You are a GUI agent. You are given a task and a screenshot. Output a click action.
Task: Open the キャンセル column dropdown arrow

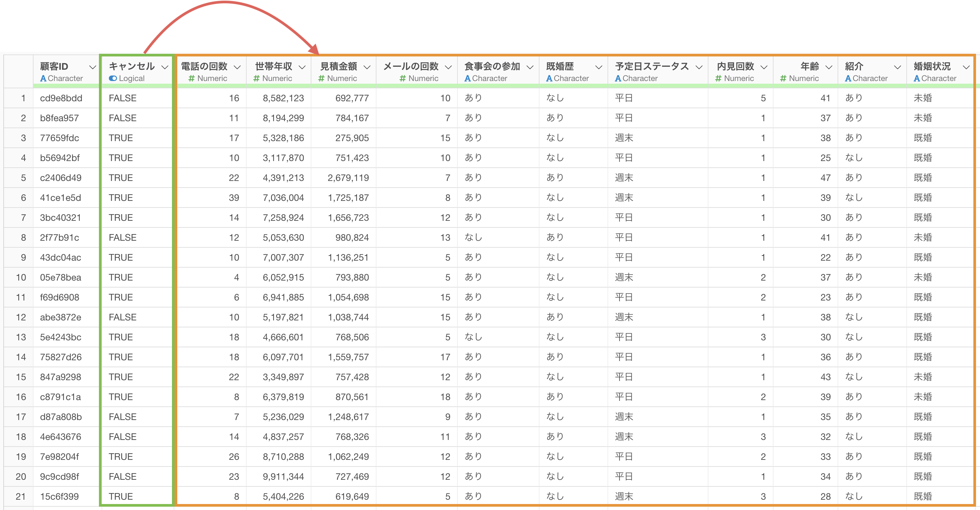click(165, 67)
